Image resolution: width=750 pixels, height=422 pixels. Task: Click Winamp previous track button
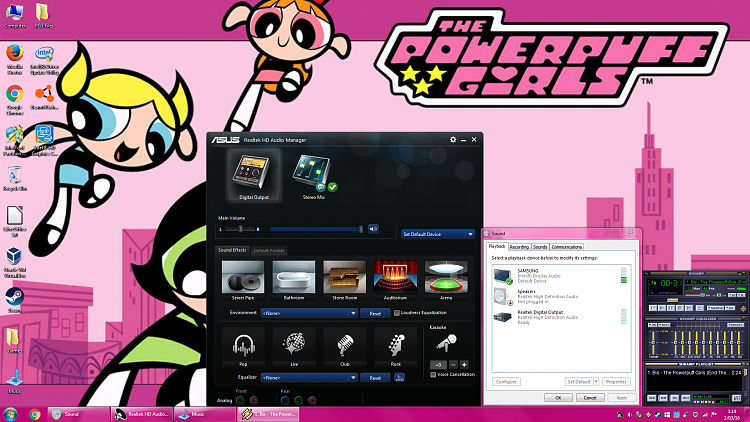[653, 308]
